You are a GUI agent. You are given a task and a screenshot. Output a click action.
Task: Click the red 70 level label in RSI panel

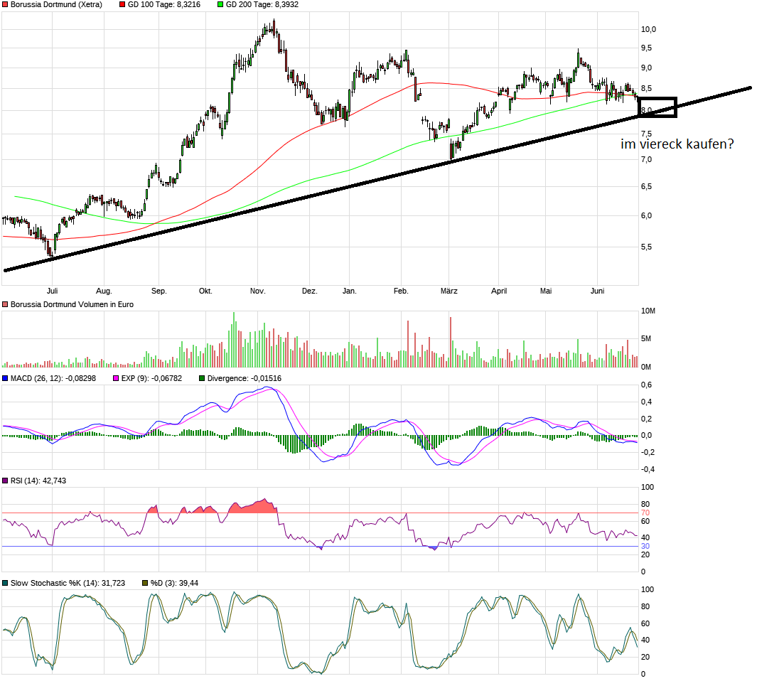tap(645, 513)
